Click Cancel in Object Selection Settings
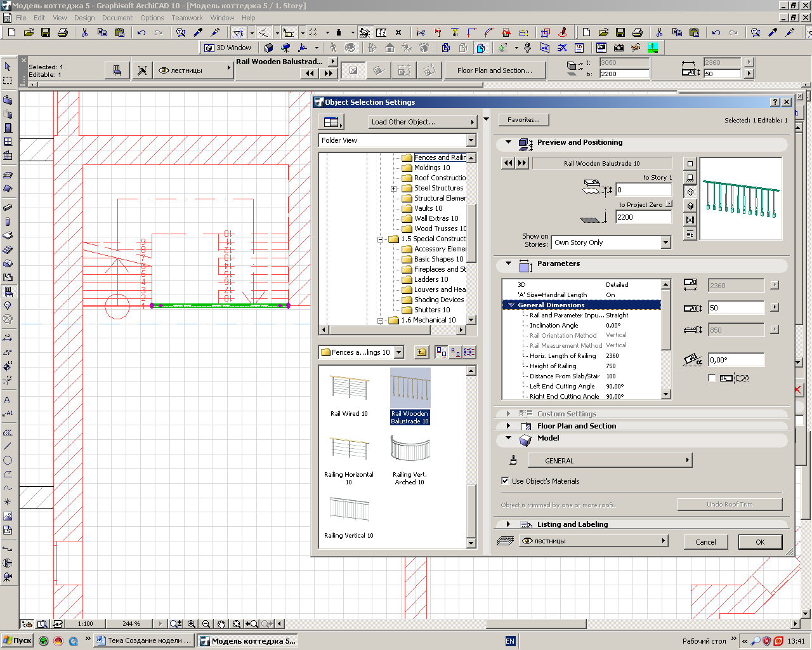The height and width of the screenshot is (650, 812). (x=705, y=542)
